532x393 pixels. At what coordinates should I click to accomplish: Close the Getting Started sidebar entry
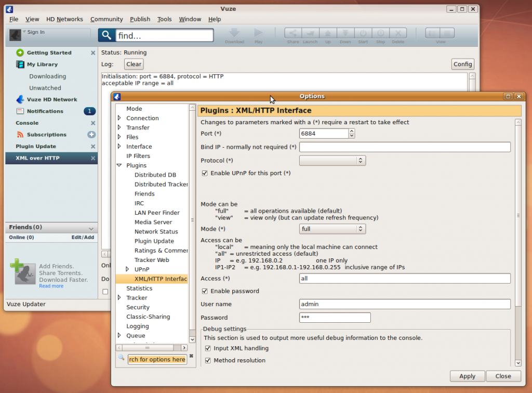pos(93,53)
